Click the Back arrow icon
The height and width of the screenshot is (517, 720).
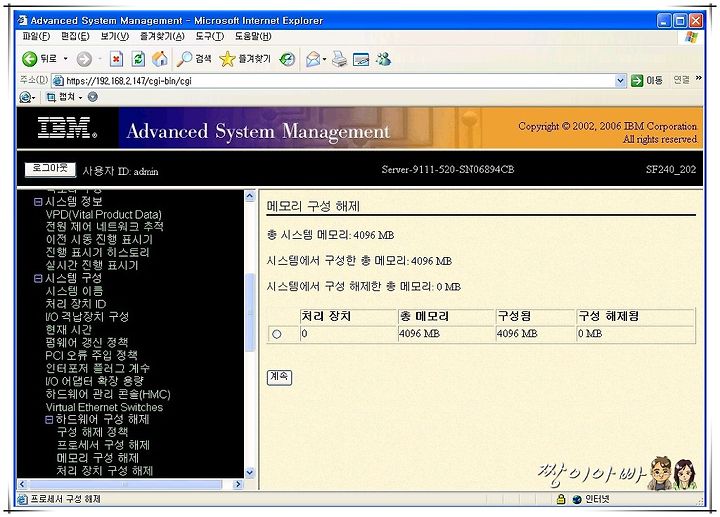pos(29,59)
